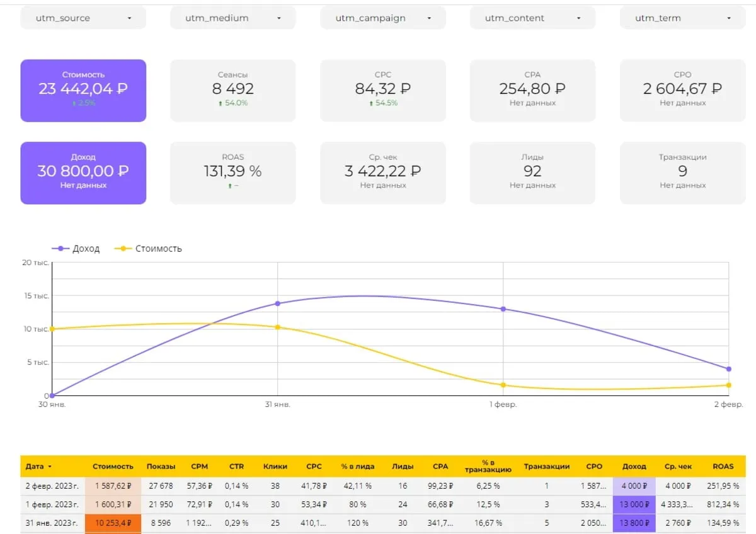This screenshot has height=534, width=756.
Task: Click the purple Доход legend marker
Action: [61, 249]
